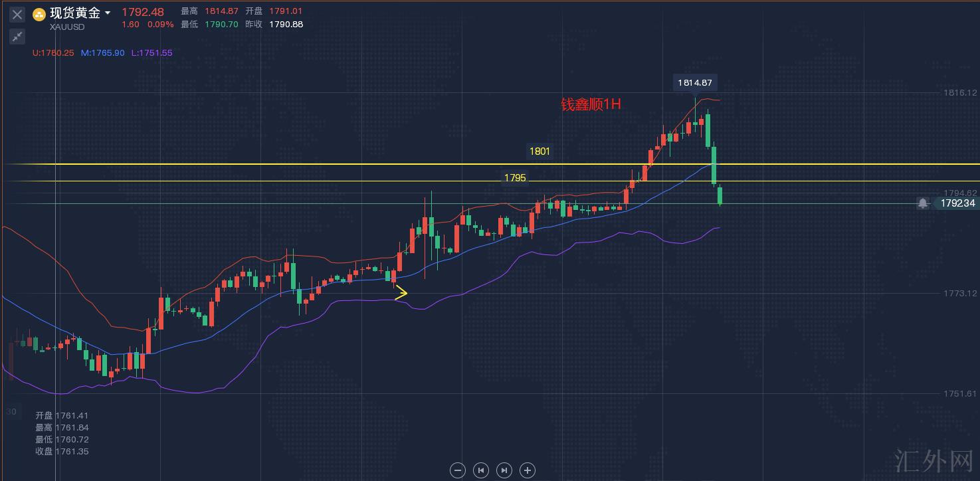980x481 pixels.
Task: Select the current price 1792.48
Action: 143,12
